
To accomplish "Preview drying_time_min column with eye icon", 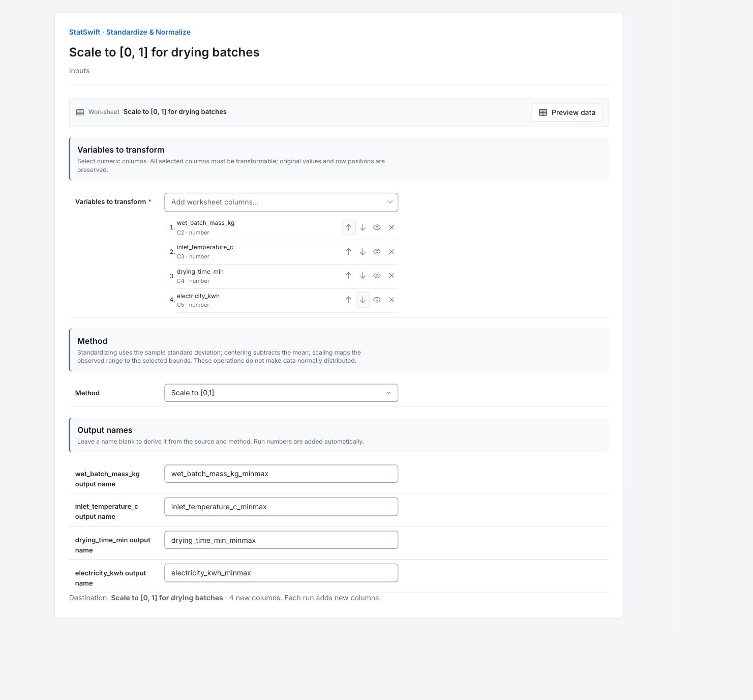I will 377,275.
